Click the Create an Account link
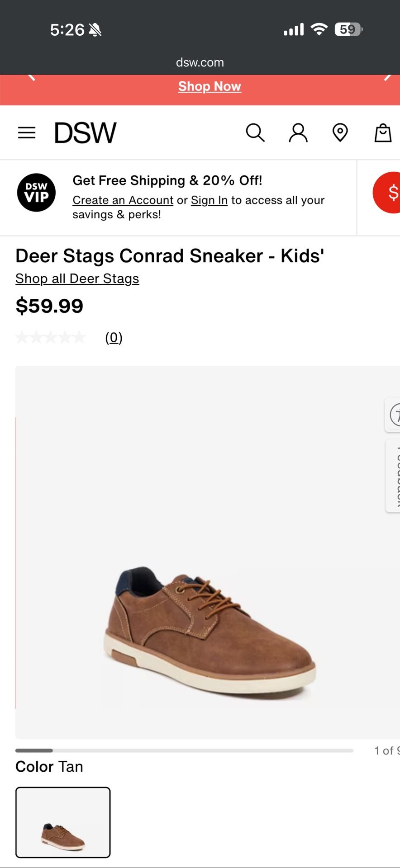This screenshot has height=868, width=400. pos(123,200)
